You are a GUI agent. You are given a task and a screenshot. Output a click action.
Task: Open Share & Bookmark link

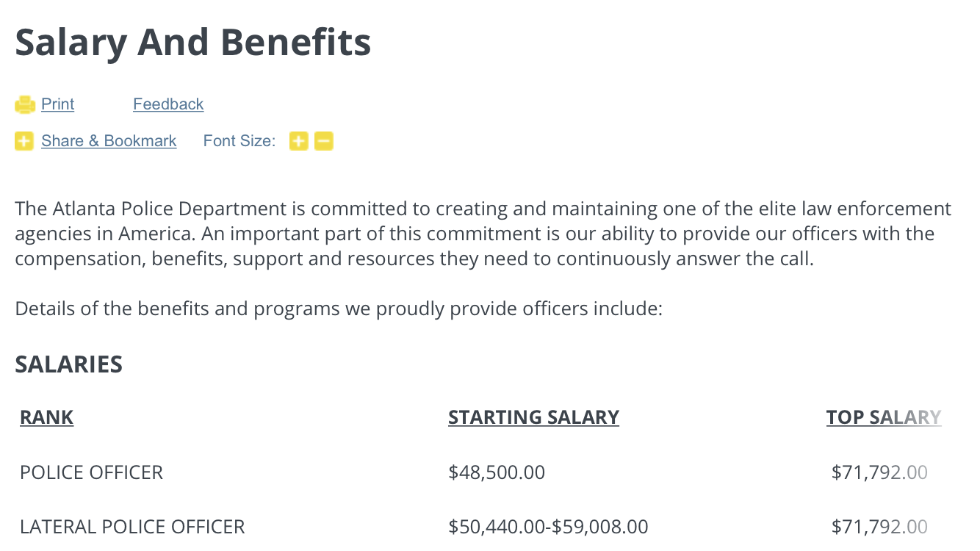pos(109,141)
